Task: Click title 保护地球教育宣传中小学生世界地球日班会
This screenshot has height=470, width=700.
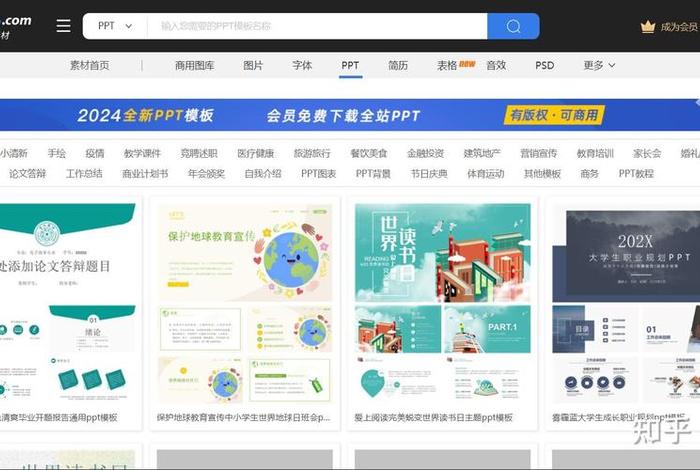Action: [243, 417]
